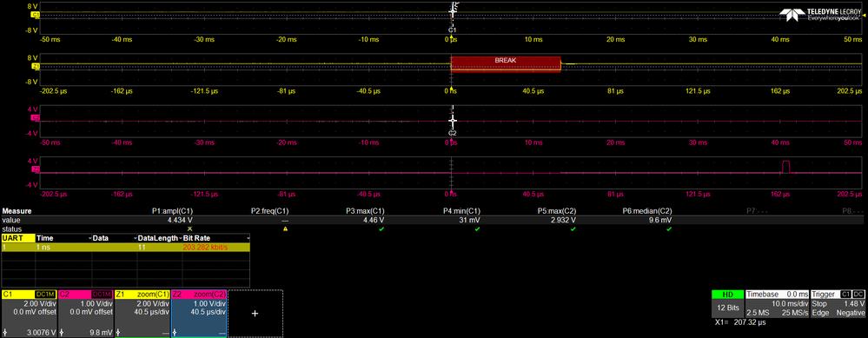This screenshot has width=868, height=338.
Task: Open the Z1 zoom(C1) descriptor box
Action: click(142, 313)
